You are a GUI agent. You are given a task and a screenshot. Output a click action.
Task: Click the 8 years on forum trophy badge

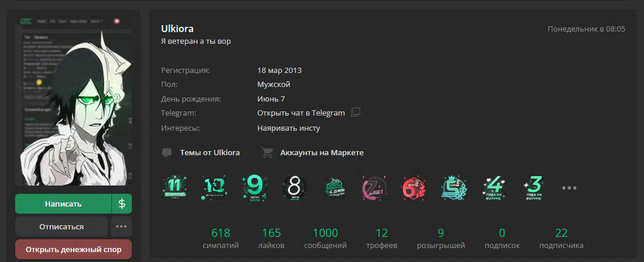pos(294,188)
